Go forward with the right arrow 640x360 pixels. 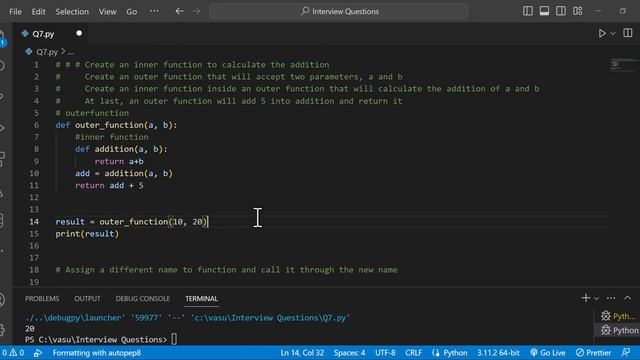point(196,11)
